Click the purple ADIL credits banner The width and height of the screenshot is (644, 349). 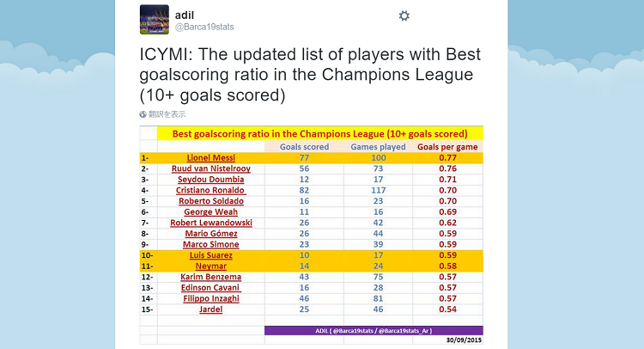click(x=374, y=330)
